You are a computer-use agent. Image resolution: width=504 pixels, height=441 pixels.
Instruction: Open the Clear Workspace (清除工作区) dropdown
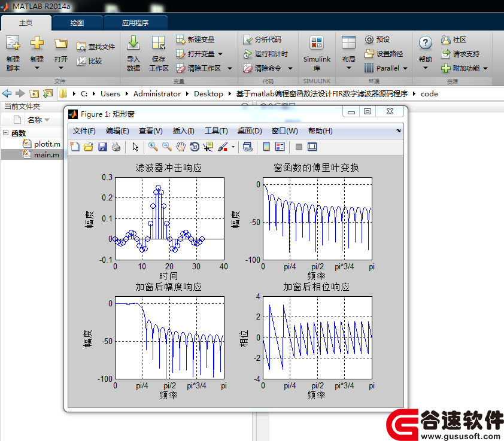pyautogui.click(x=230, y=68)
